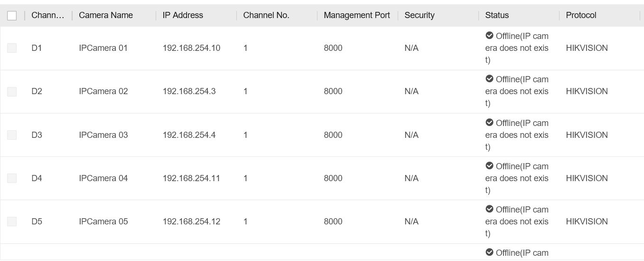Click the status icon for IPCamera 05

(489, 209)
